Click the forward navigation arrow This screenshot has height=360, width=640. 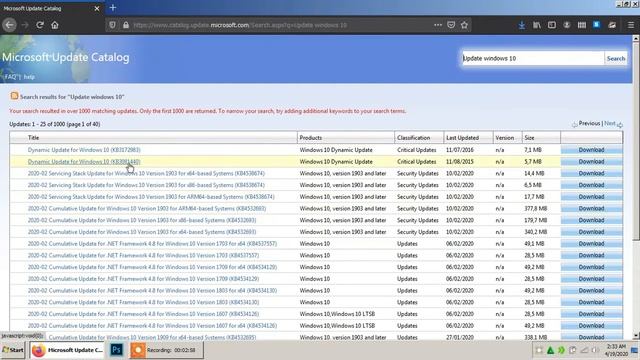[25, 25]
